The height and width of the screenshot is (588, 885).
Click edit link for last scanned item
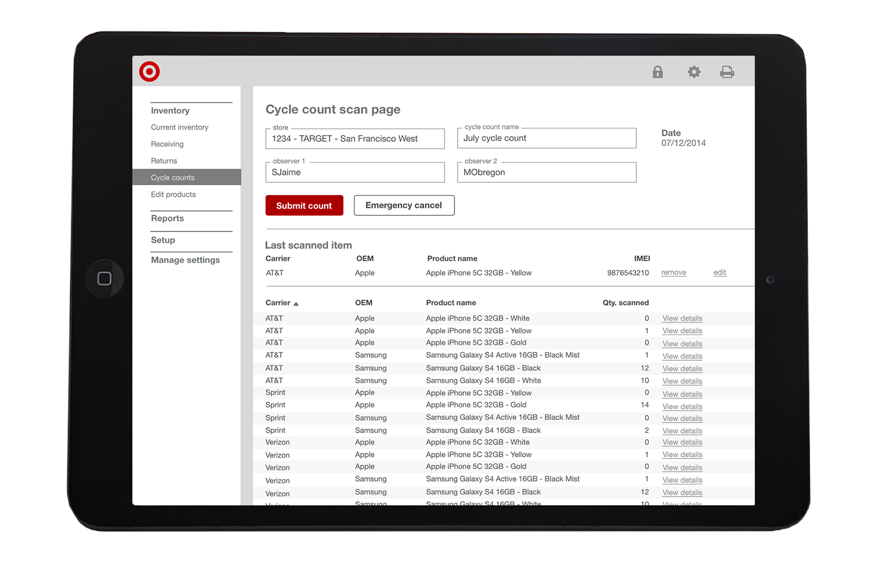(x=720, y=273)
